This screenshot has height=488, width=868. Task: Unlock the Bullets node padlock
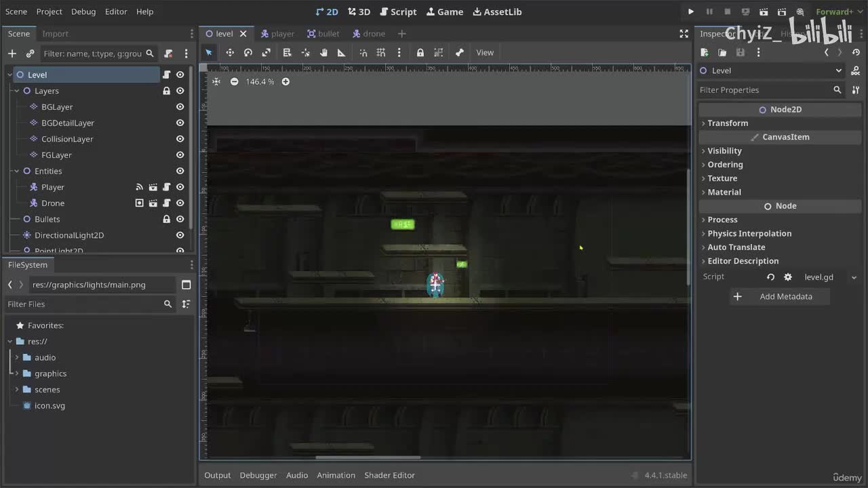[x=167, y=219]
